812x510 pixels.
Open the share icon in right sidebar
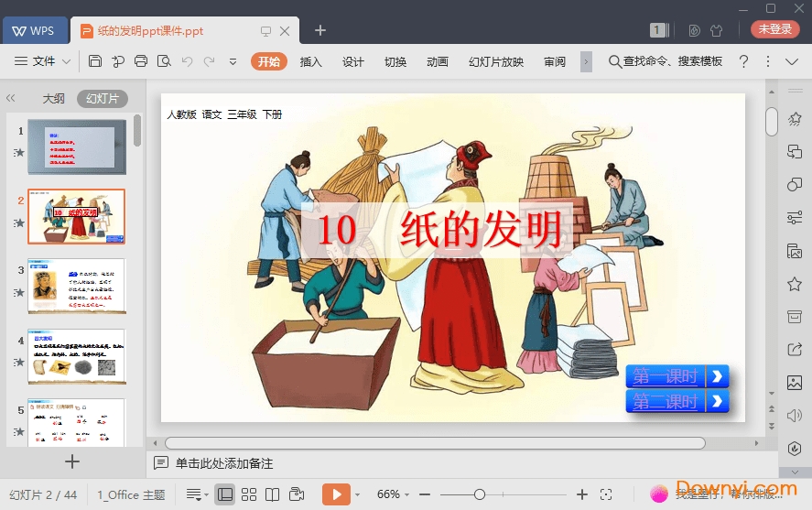pos(795,350)
